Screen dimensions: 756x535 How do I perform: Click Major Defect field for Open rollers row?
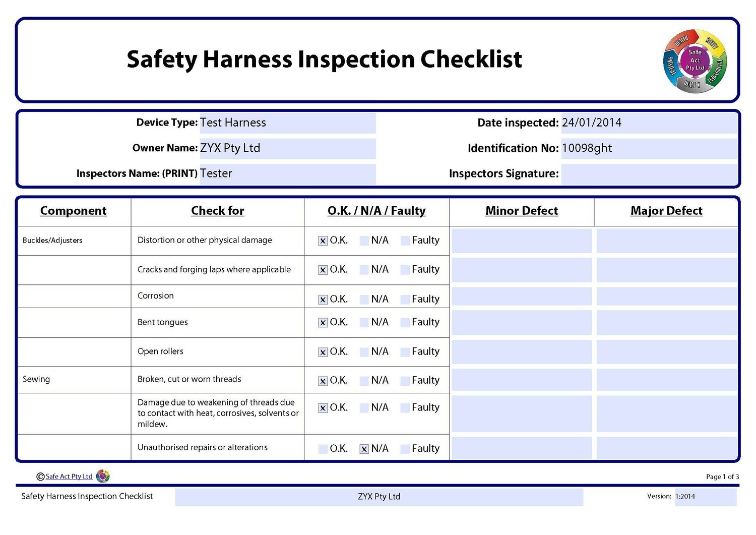coord(666,352)
